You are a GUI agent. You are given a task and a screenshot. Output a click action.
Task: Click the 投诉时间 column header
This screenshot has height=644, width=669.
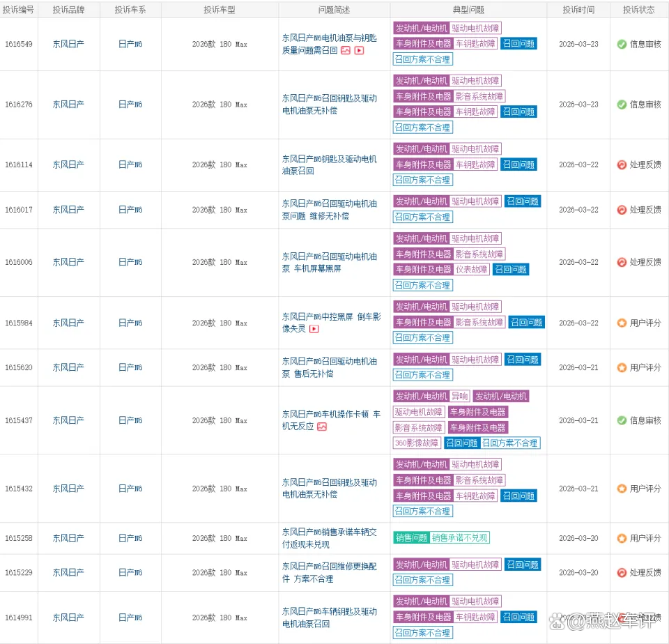[x=578, y=10]
